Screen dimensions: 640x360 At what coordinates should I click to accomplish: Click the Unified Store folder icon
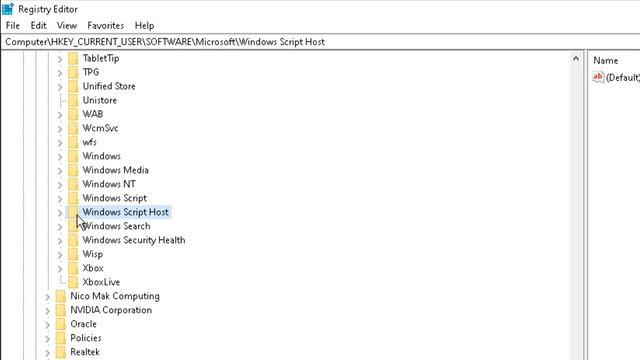click(x=73, y=86)
